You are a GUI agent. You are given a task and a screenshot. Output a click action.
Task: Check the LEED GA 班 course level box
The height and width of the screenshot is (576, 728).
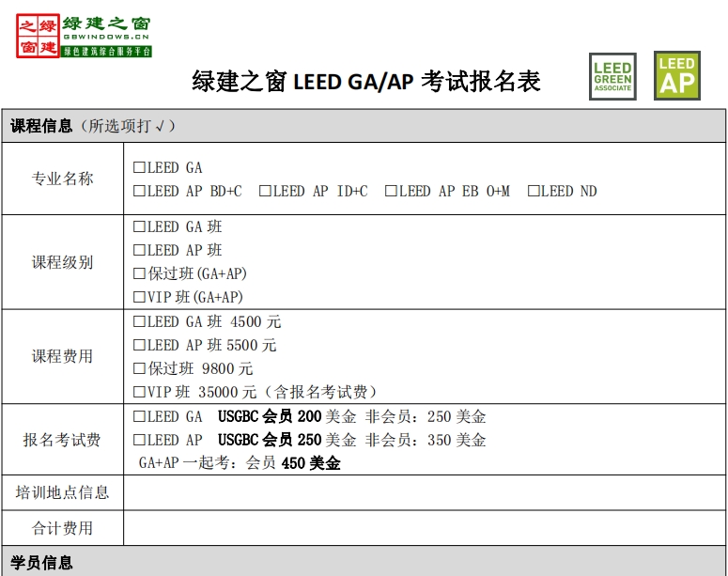point(139,226)
